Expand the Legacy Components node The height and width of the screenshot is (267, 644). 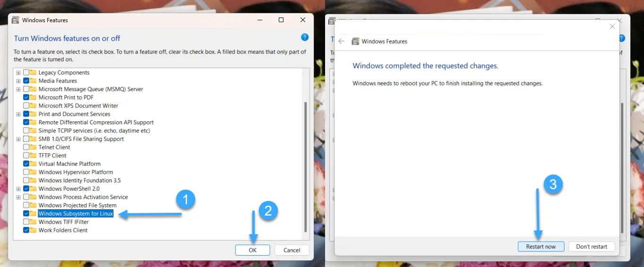tap(18, 73)
